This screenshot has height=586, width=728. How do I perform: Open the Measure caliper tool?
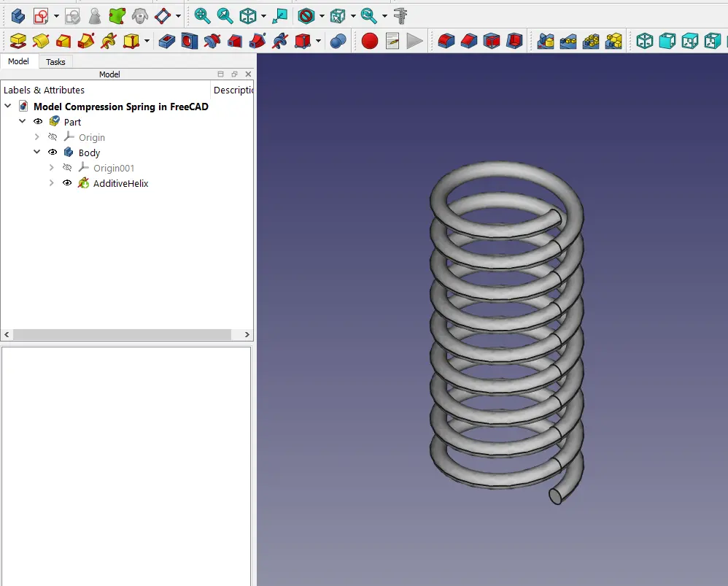(x=400, y=15)
